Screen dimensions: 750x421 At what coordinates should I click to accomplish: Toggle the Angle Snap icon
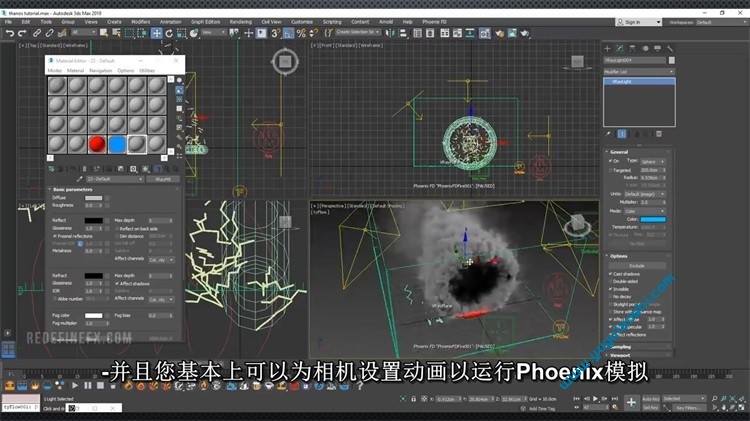[288, 33]
